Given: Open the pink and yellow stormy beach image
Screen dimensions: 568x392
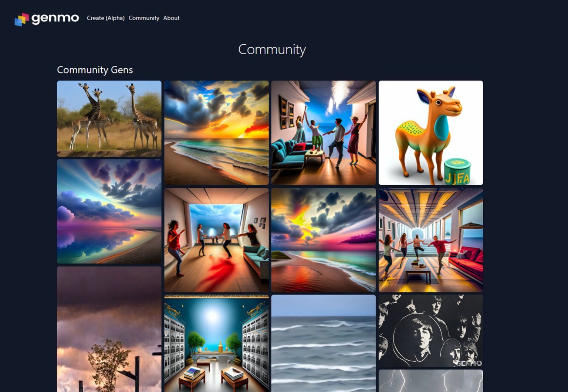Looking at the screenshot, I should click(323, 240).
